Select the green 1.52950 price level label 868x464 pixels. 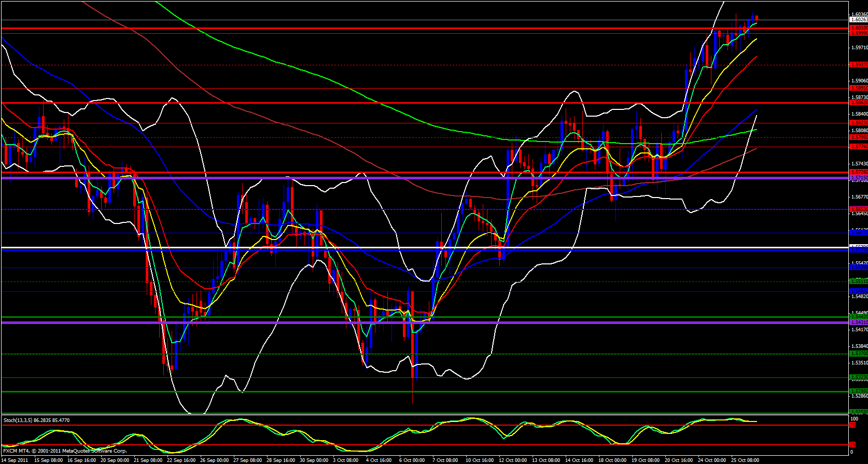[x=858, y=391]
